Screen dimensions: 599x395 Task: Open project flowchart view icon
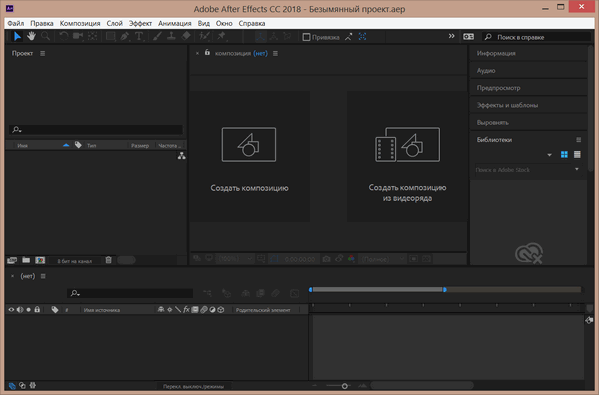point(181,156)
